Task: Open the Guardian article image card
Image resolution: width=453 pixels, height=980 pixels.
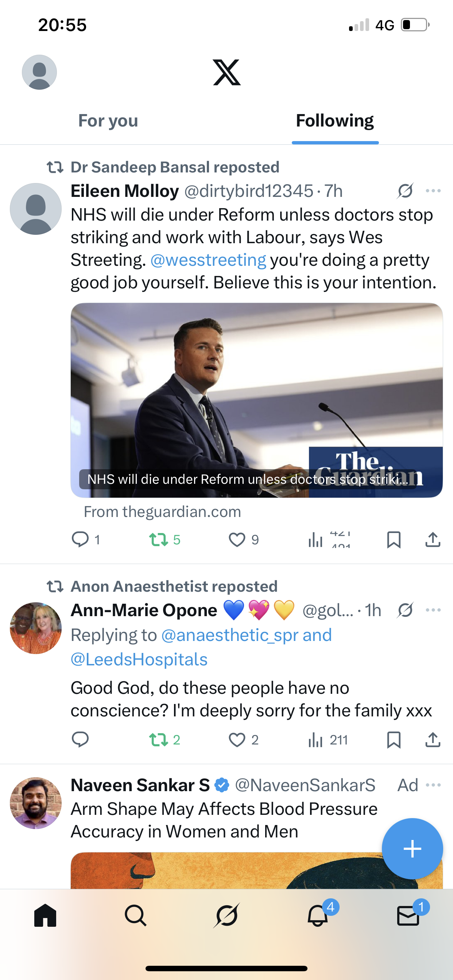Action: coord(256,400)
